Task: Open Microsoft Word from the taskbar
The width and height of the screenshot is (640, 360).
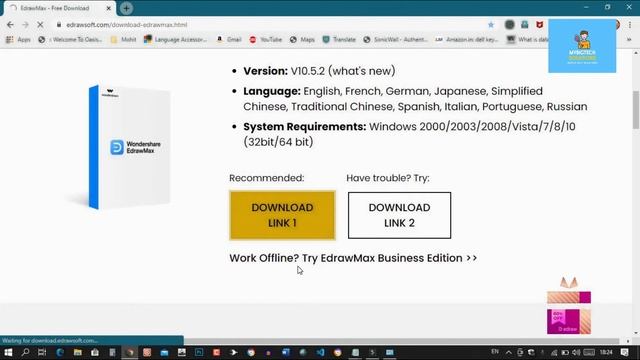Action: [286, 352]
